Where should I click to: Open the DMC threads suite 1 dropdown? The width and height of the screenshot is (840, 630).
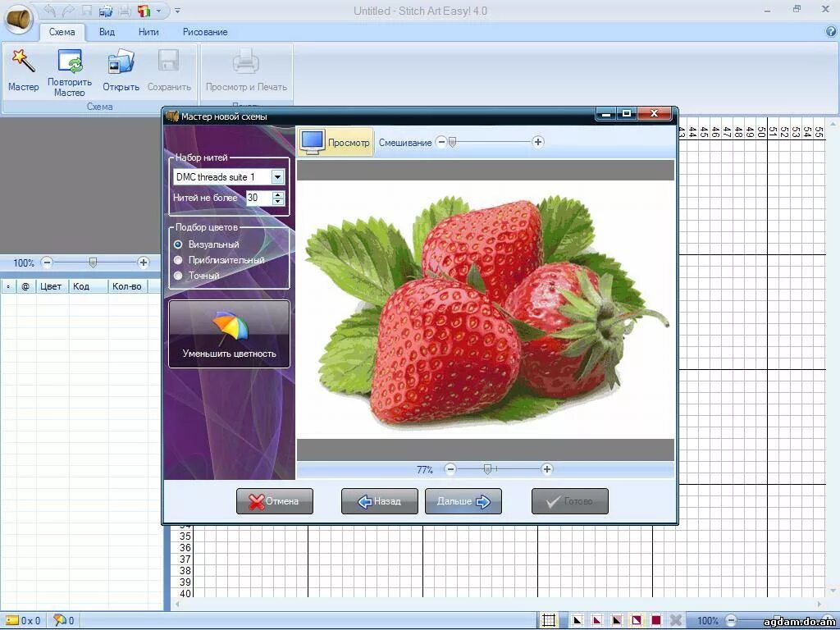[277, 176]
